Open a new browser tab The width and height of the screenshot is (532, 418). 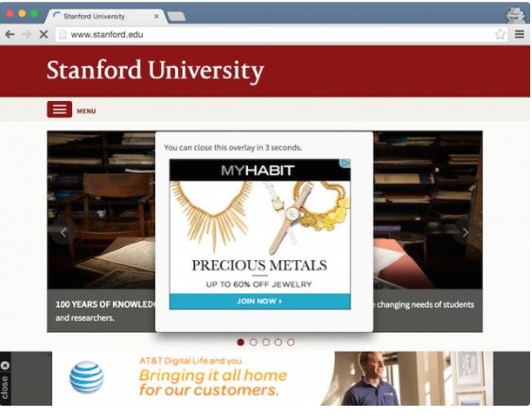176,16
